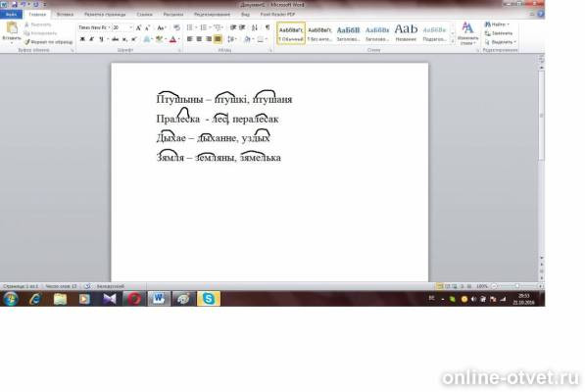The height and width of the screenshot is (392, 585).
Task: Toggle justified text alignment button
Action: [x=218, y=39]
